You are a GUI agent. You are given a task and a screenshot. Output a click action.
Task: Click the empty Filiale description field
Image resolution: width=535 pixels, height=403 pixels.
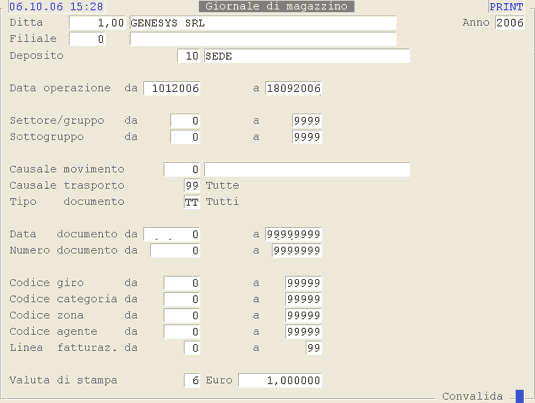263,39
